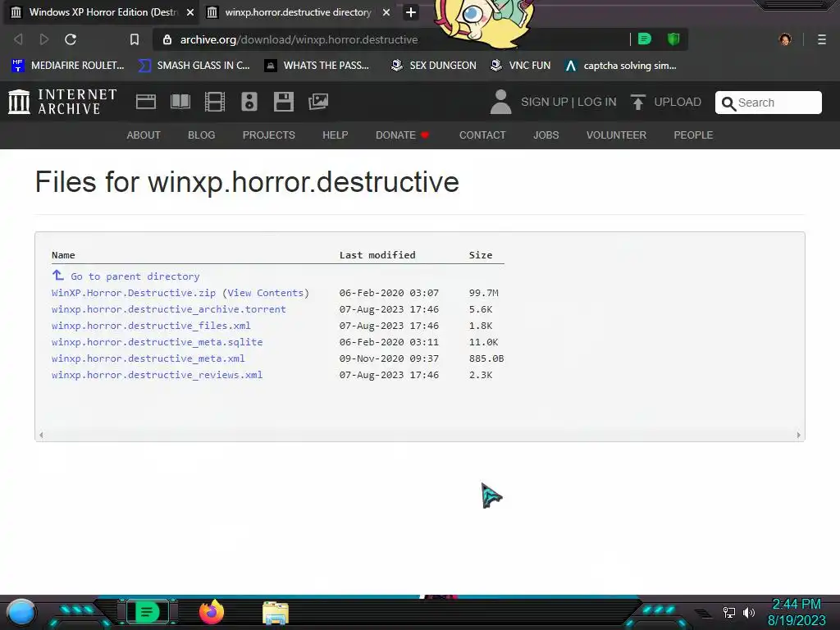Click the network tray icon

(x=729, y=612)
